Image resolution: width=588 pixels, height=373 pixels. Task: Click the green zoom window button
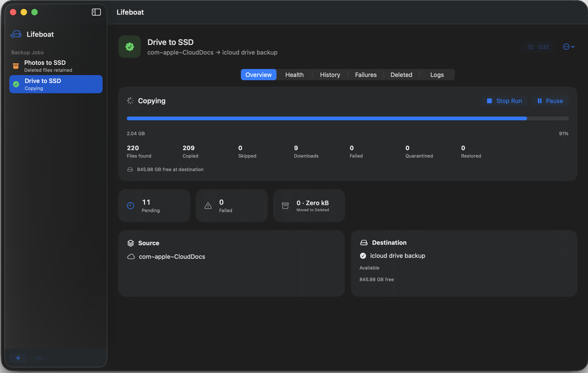35,12
